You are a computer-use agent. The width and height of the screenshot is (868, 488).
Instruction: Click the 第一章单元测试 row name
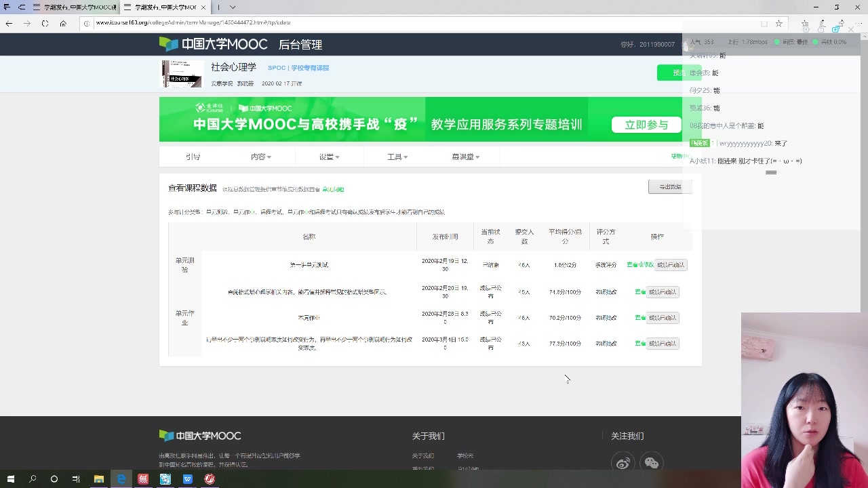coord(309,265)
